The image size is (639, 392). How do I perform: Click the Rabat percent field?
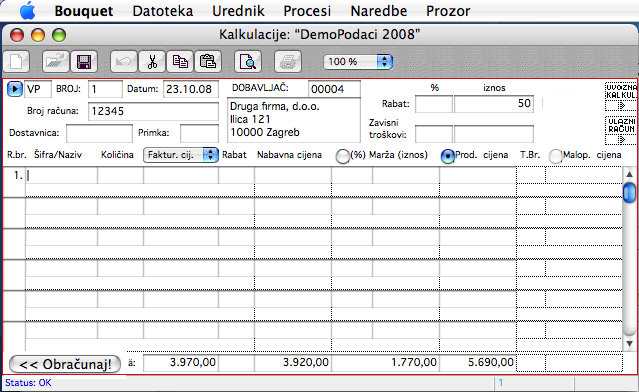[434, 104]
